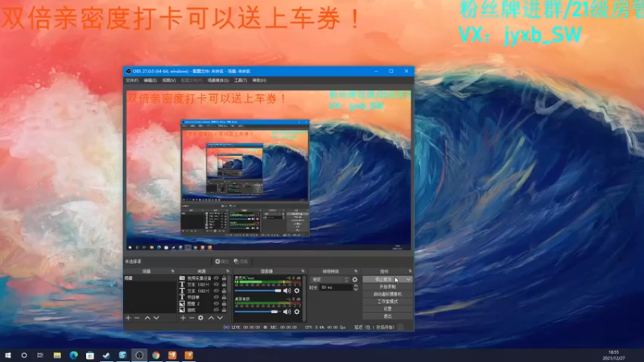The width and height of the screenshot is (644, 362).
Task: Move source down in Sources panel
Action: 220,318
